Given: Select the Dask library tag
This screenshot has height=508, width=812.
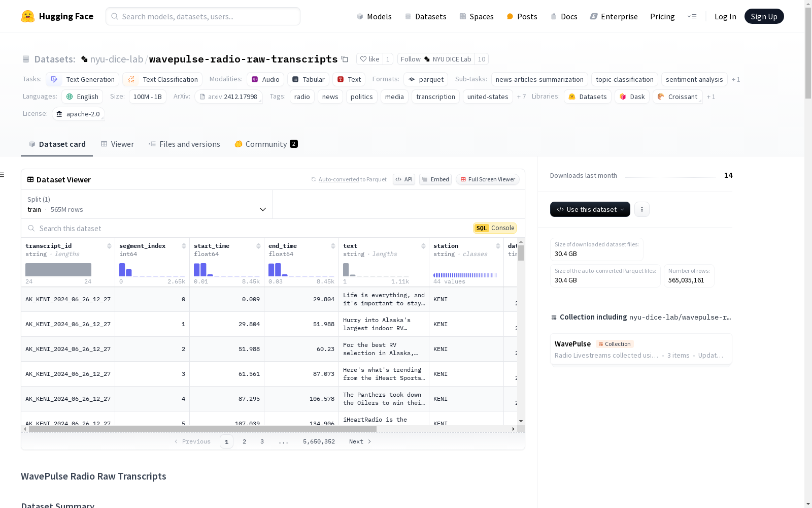Looking at the screenshot, I should [632, 97].
